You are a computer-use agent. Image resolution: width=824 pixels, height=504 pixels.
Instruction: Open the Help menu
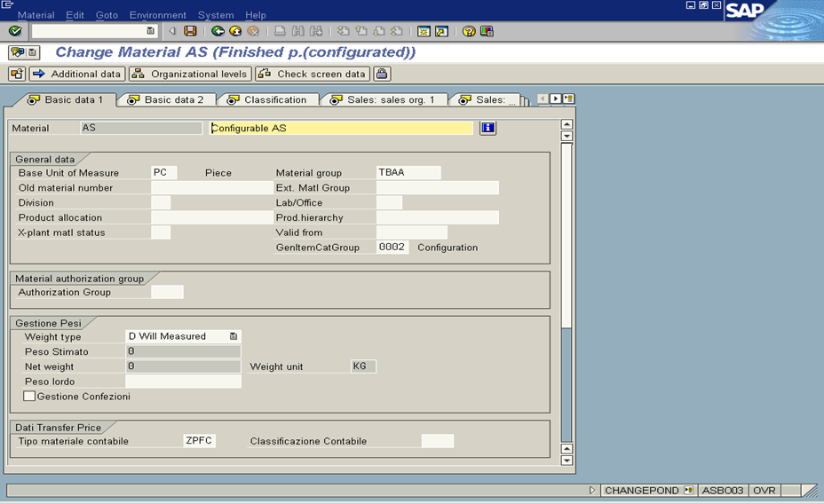(256, 15)
